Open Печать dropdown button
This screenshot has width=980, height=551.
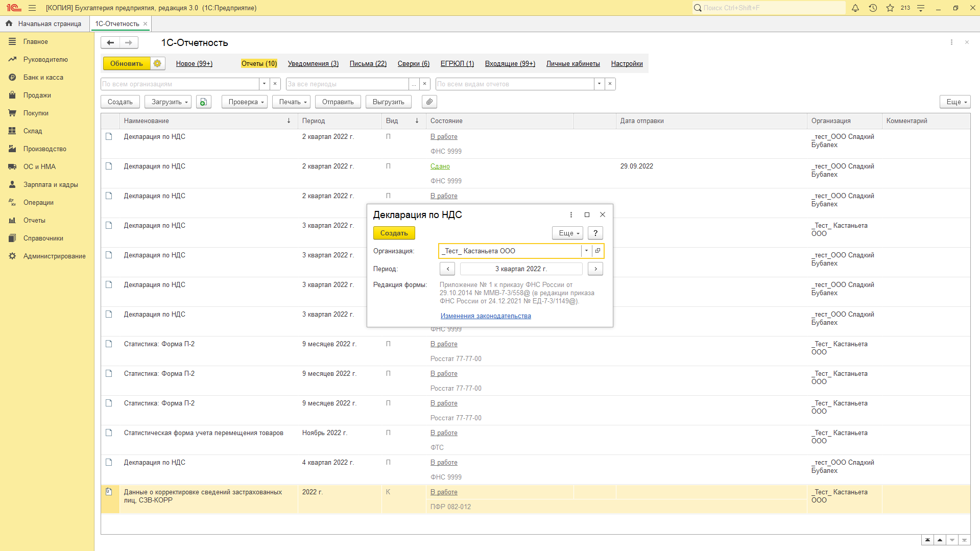[291, 102]
